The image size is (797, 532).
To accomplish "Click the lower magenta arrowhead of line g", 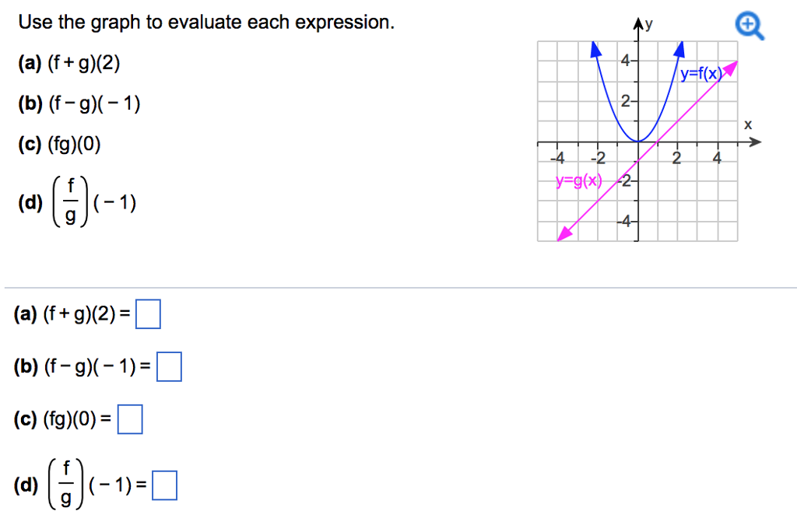I will pyautogui.click(x=565, y=233).
